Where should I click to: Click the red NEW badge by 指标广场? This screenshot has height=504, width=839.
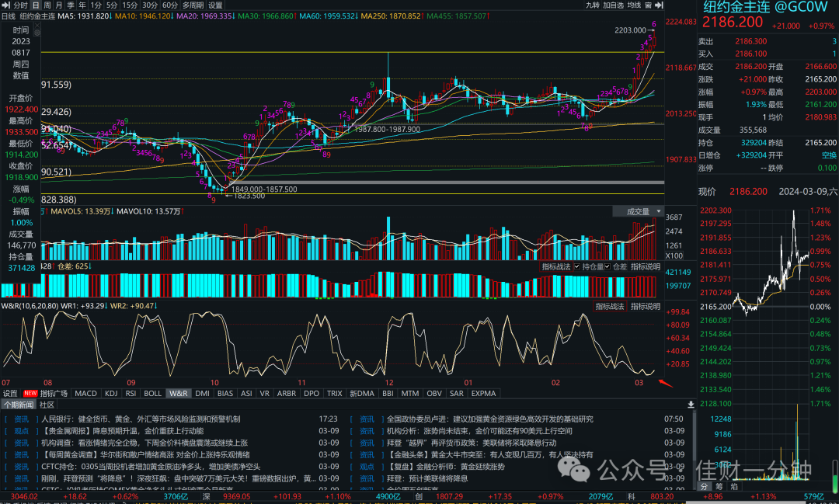[30, 393]
